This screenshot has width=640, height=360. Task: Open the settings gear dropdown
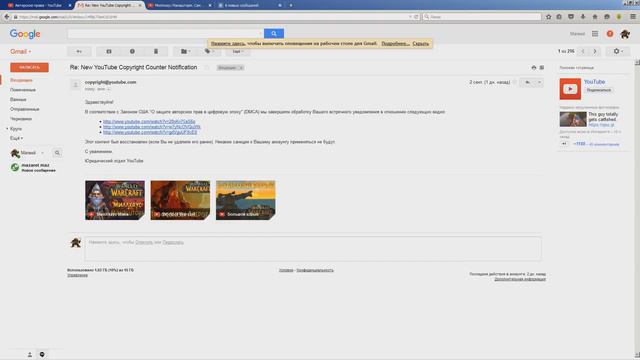point(618,51)
